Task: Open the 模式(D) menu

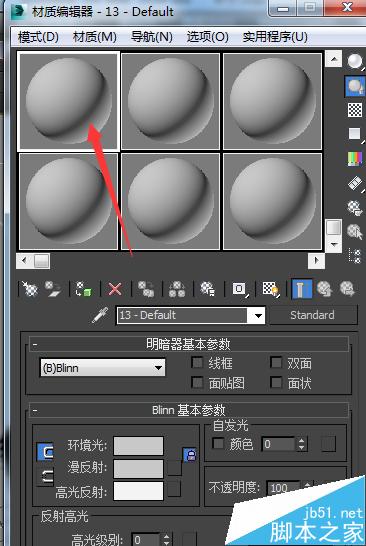Action: 38,37
